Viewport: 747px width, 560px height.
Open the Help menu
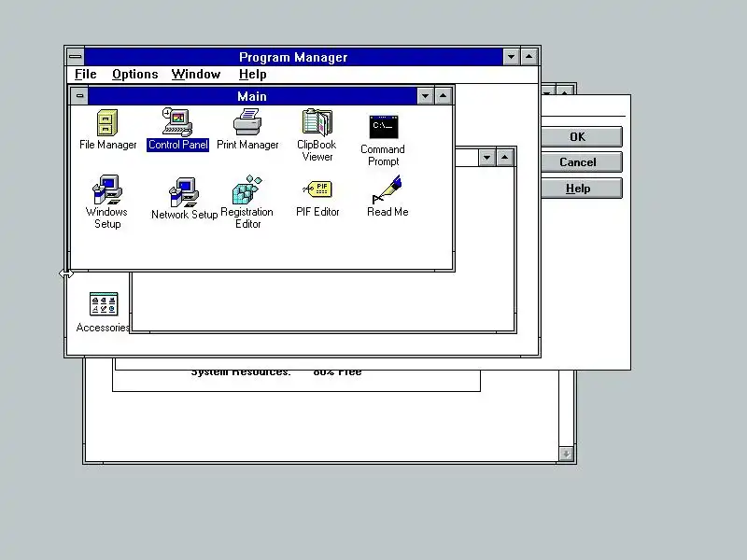252,75
